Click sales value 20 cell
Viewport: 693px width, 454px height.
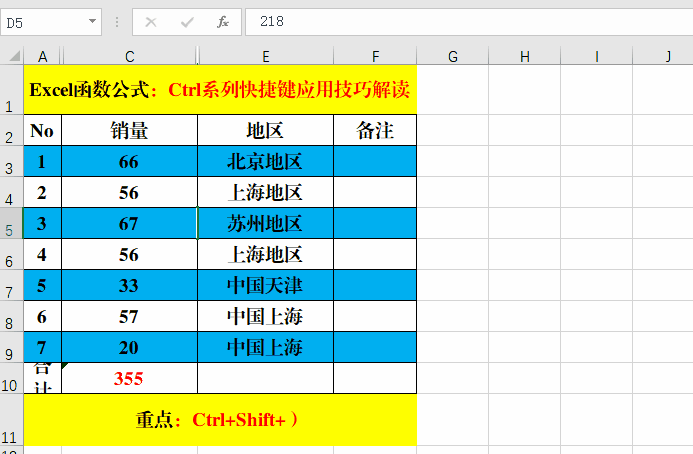click(129, 347)
